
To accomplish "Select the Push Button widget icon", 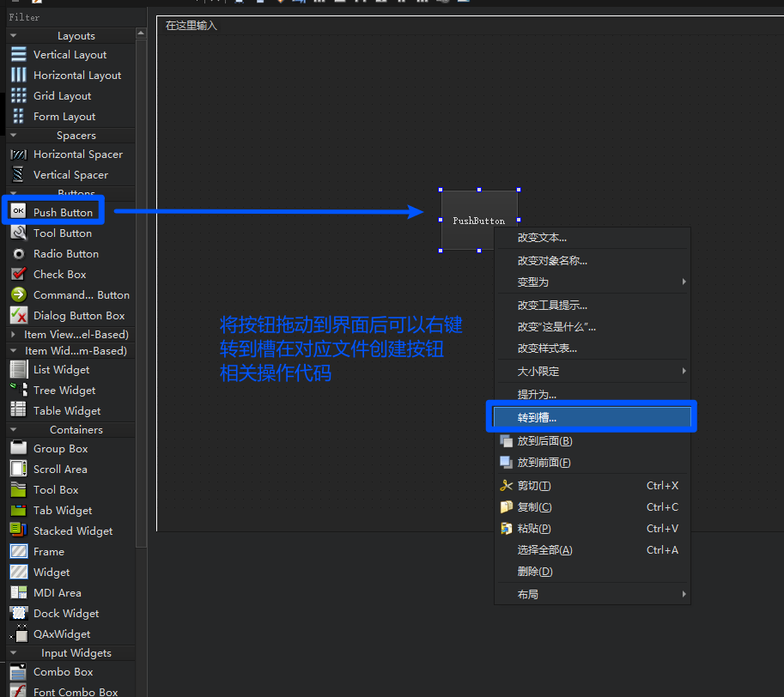I will 19,211.
